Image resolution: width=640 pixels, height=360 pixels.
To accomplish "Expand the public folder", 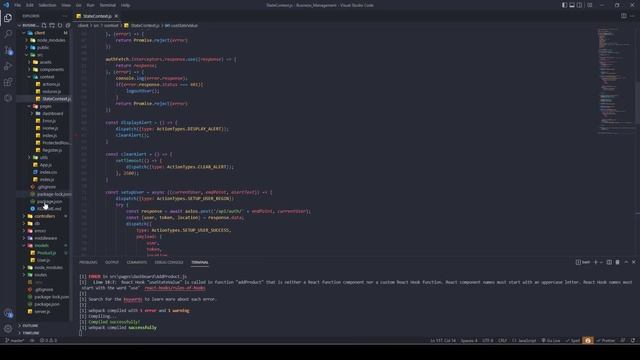I will pyautogui.click(x=43, y=47).
